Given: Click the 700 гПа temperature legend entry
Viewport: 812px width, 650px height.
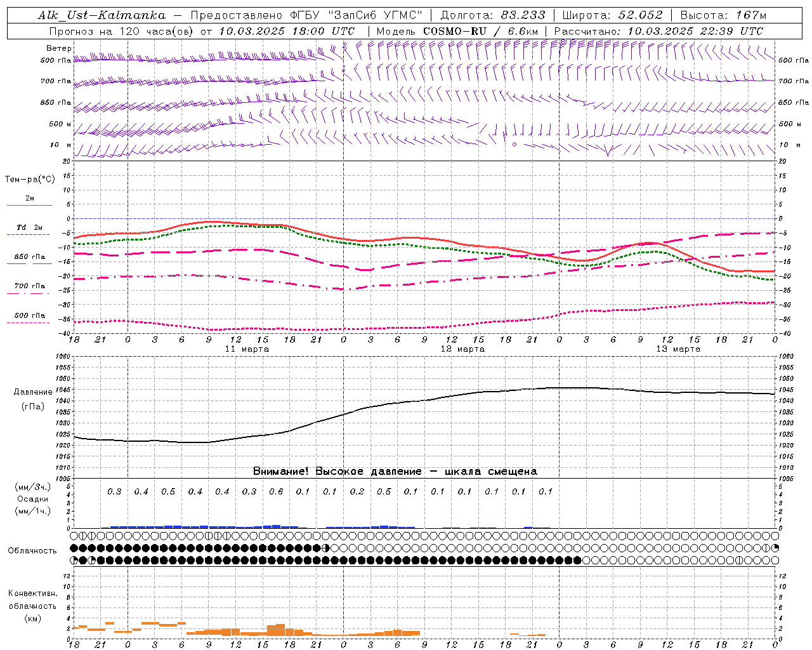Looking at the screenshot, I should pyautogui.click(x=30, y=286).
